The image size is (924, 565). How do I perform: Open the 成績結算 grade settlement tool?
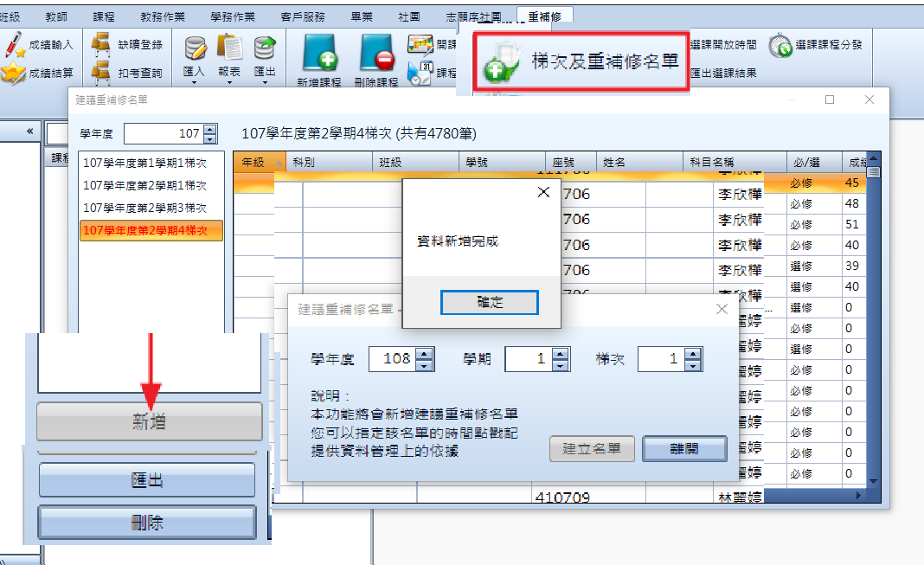click(x=38, y=73)
